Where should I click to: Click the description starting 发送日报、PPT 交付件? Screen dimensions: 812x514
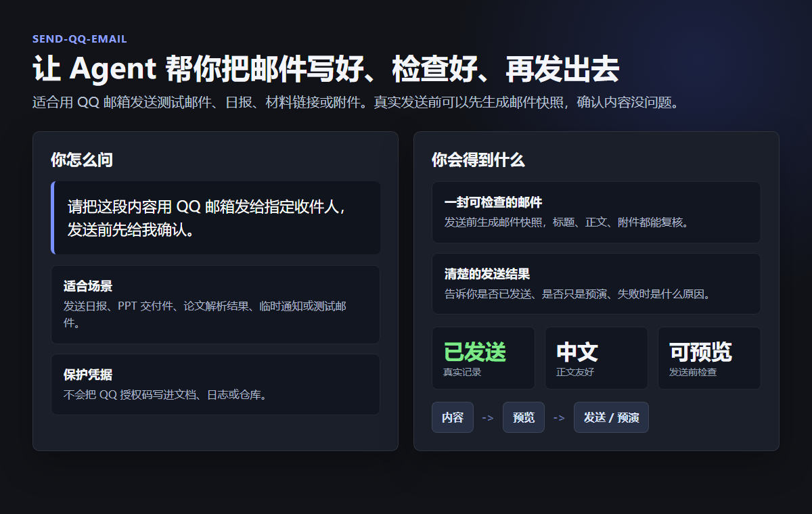[205, 314]
